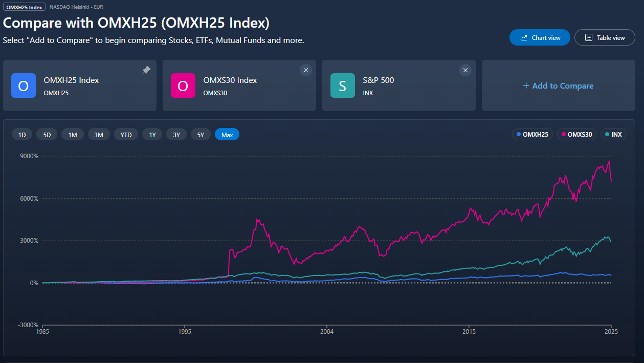Image resolution: width=644 pixels, height=363 pixels.
Task: Toggle OMXS30 series in chart legend
Action: [x=576, y=135]
